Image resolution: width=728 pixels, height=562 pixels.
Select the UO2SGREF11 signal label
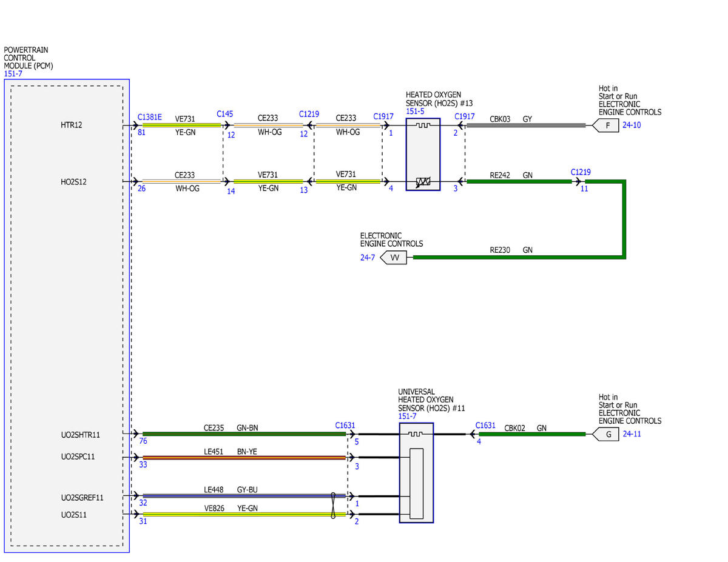82,497
